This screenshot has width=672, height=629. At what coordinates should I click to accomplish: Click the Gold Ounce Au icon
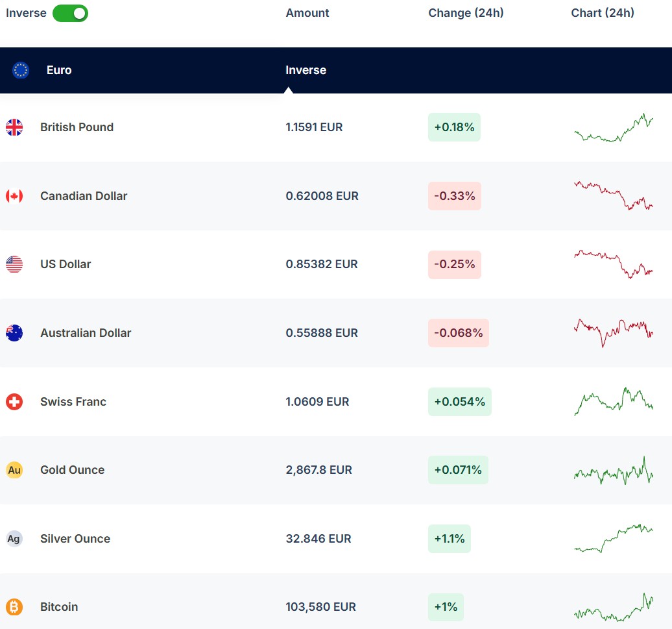pyautogui.click(x=14, y=470)
